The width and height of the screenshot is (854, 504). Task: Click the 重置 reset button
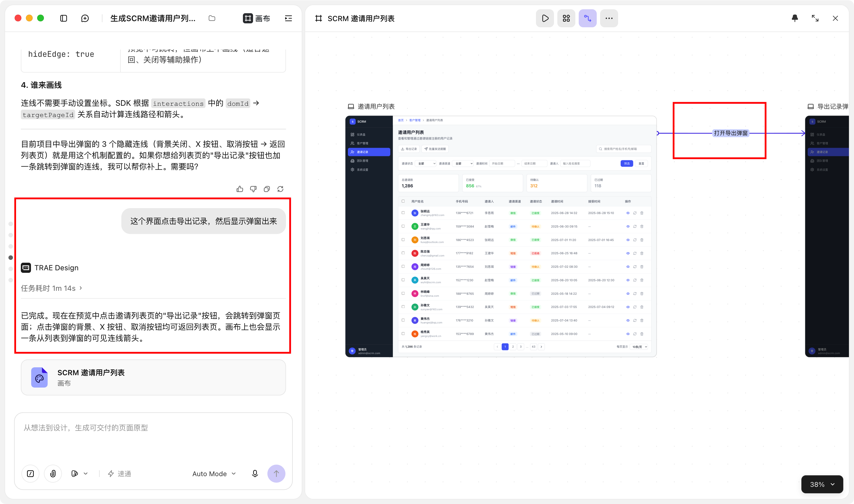[641, 163]
